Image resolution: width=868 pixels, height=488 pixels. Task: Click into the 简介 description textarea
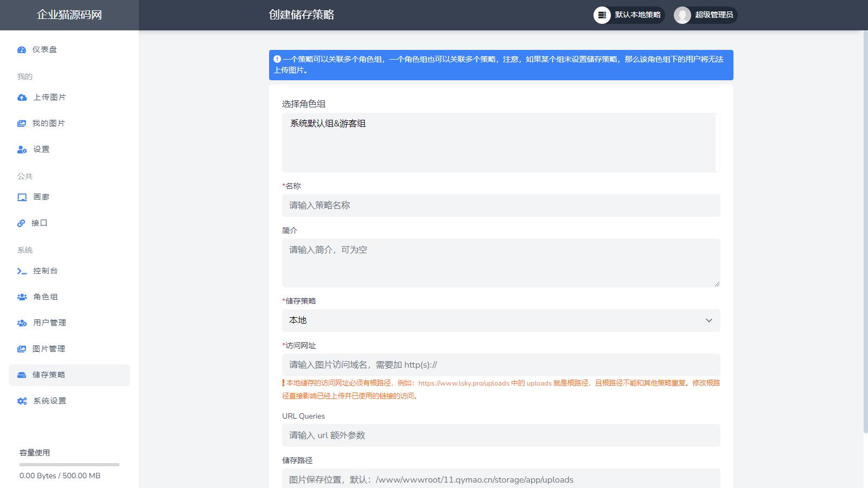[x=501, y=263]
